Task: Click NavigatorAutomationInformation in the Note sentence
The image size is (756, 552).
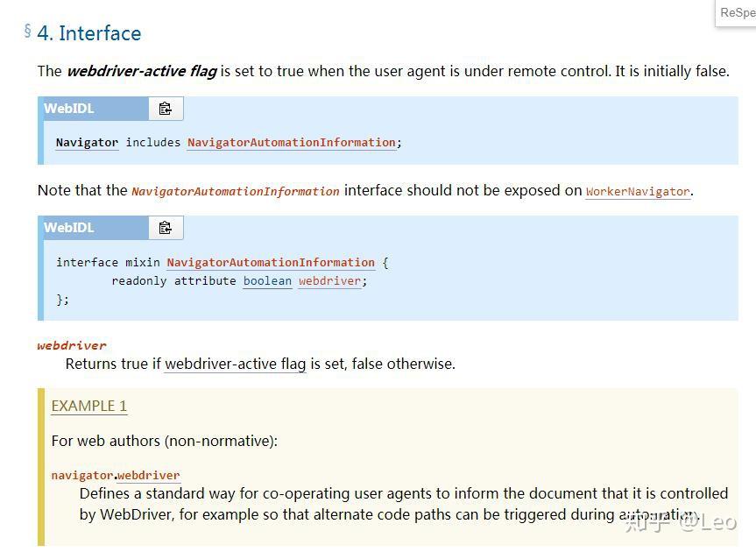Action: pos(235,191)
